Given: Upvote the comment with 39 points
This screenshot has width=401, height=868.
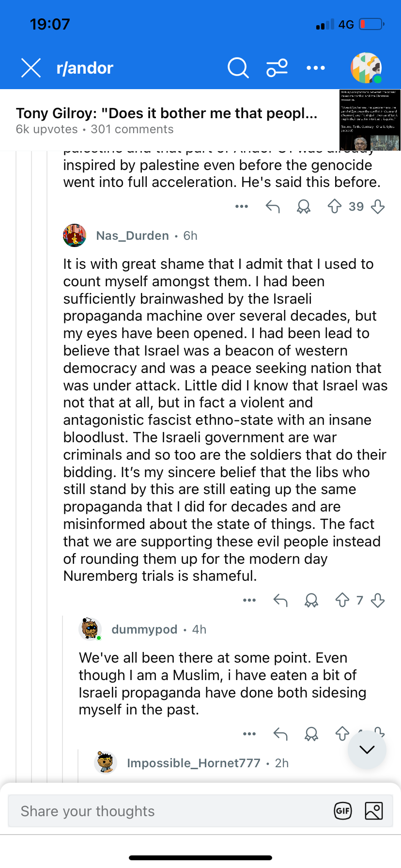Looking at the screenshot, I should click(x=335, y=207).
